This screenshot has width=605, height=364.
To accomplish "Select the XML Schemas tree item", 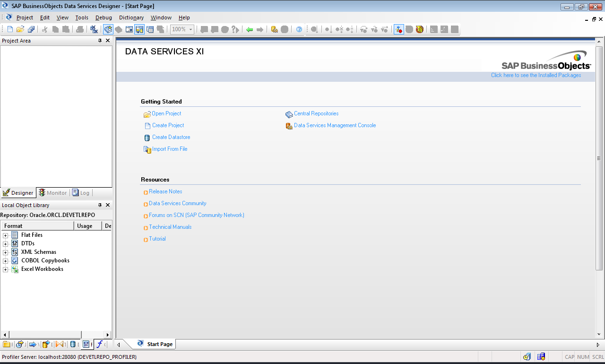I will 39,252.
